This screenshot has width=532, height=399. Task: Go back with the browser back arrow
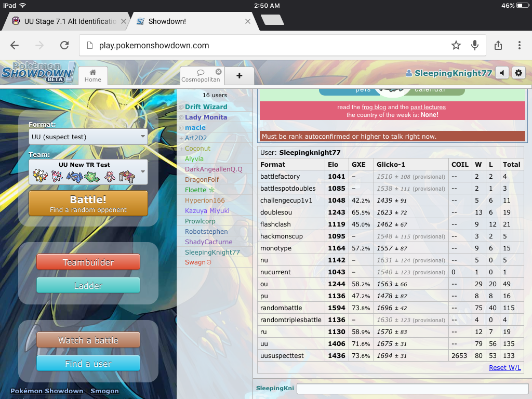click(15, 45)
